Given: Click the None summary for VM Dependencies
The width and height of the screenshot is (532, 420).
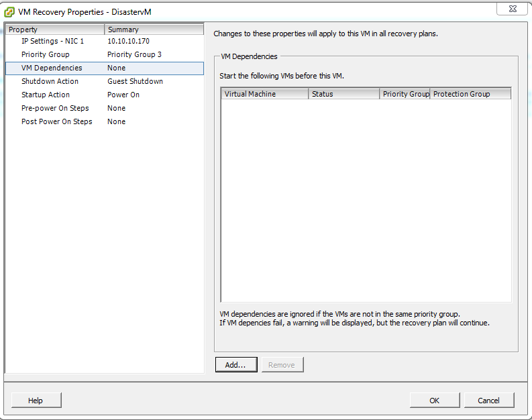Looking at the screenshot, I should point(116,68).
